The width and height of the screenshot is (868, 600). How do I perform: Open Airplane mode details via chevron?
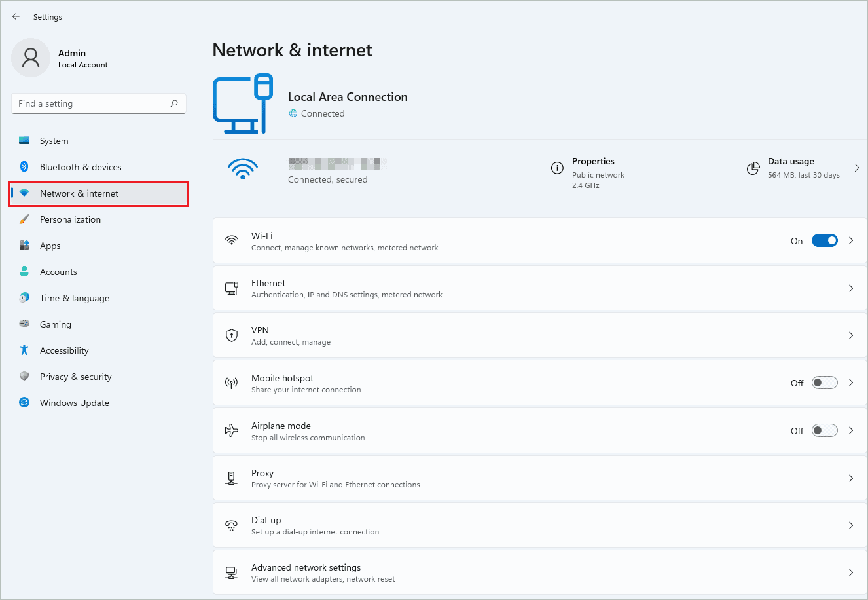851,430
